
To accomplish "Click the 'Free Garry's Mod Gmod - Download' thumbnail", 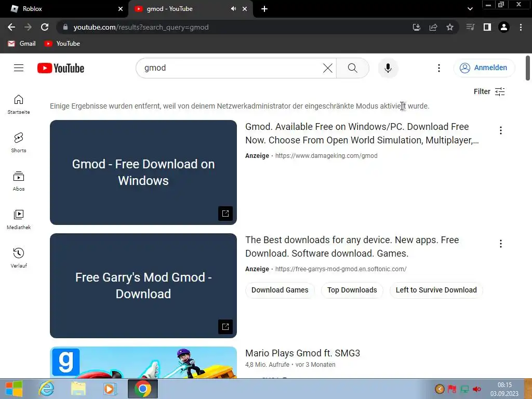I will pos(143,286).
